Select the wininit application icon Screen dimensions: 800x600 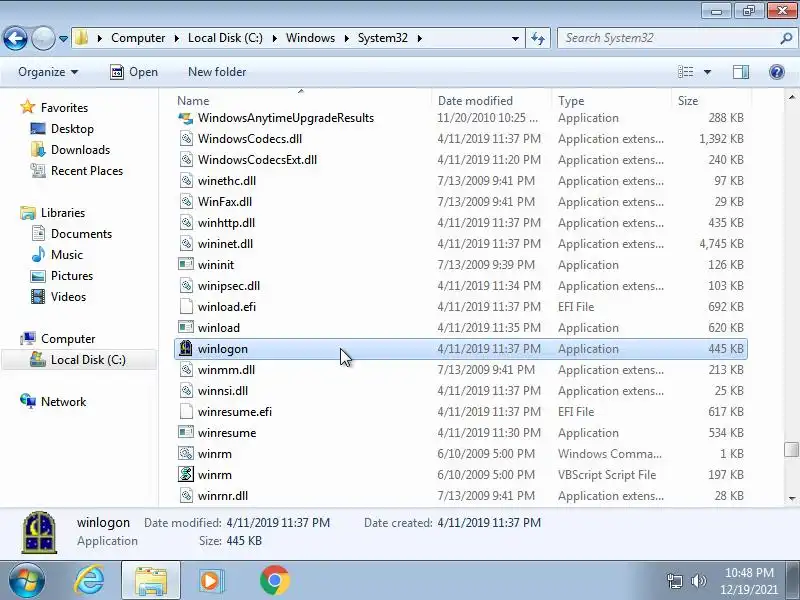coord(186,265)
